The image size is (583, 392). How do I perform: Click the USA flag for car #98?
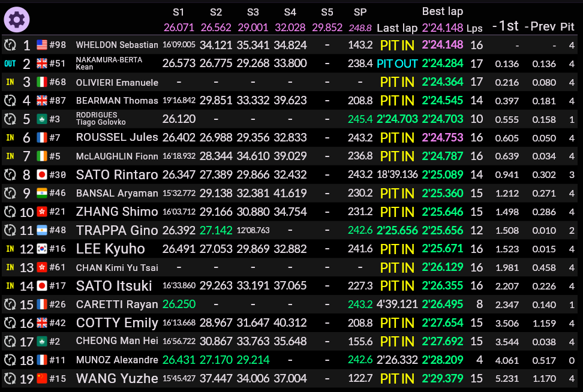coord(42,46)
